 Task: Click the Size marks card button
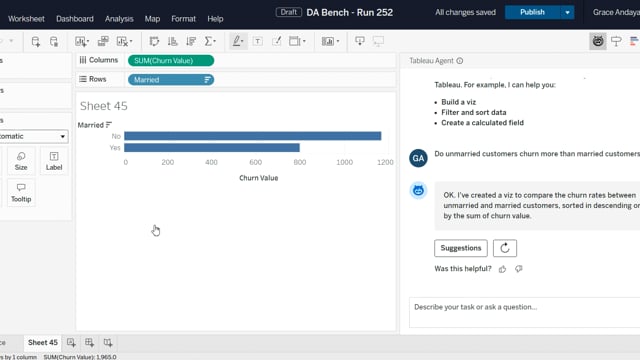[21, 161]
